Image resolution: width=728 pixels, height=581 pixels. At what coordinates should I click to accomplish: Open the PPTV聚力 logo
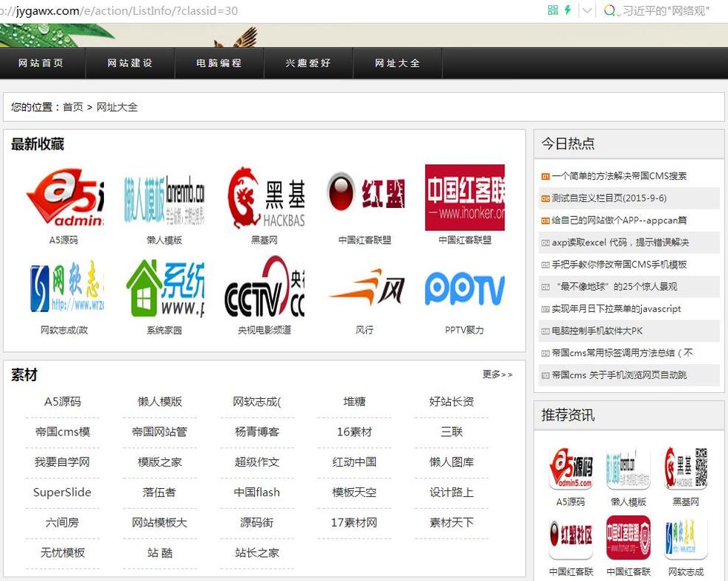point(465,288)
